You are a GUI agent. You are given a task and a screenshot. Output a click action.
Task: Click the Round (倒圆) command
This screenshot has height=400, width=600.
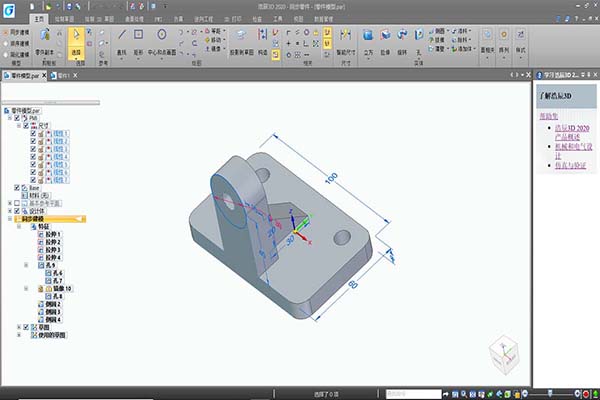coord(437,31)
